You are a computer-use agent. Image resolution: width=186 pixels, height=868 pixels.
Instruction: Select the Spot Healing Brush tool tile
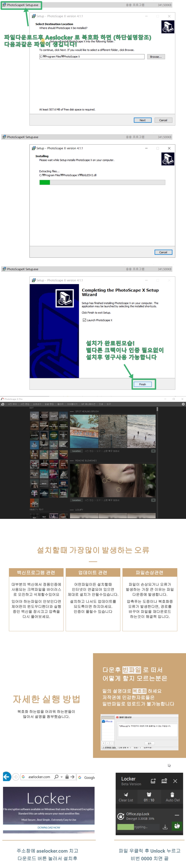34,416
